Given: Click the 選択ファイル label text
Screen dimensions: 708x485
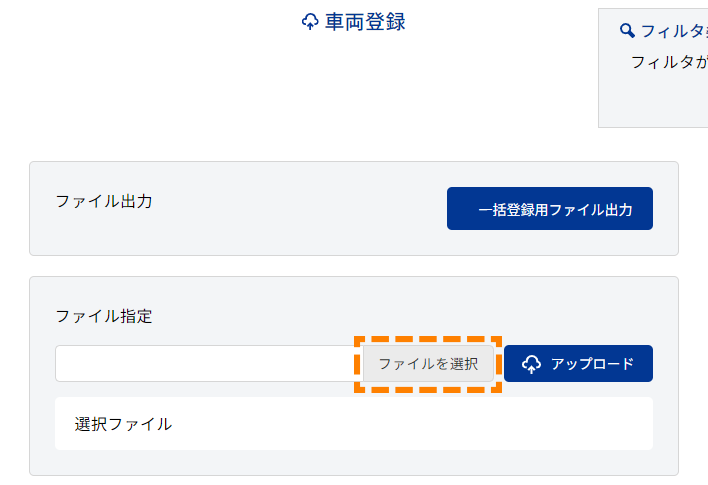Looking at the screenshot, I should [x=123, y=424].
